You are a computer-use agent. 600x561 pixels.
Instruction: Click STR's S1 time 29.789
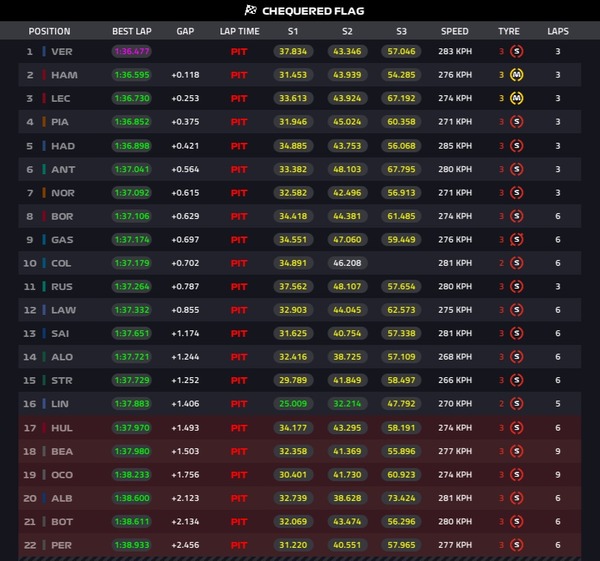(293, 380)
